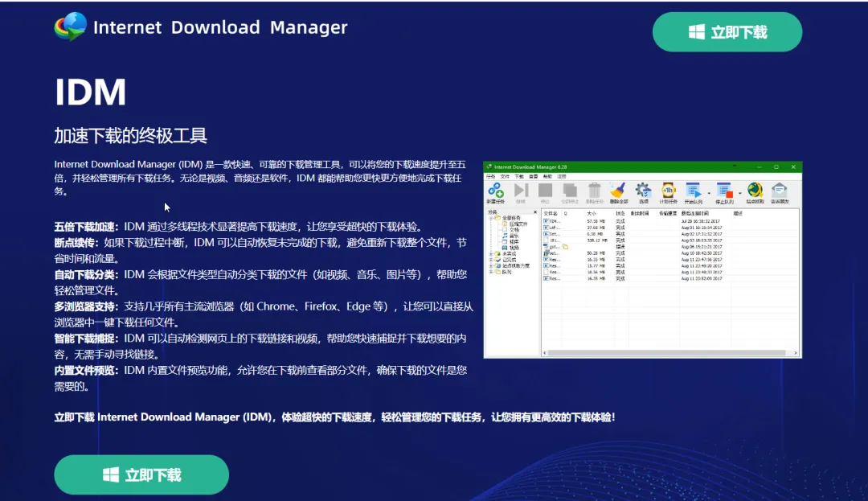Click the Internet Download Manager header title
Viewport: 868px width, 501px height.
(220, 27)
